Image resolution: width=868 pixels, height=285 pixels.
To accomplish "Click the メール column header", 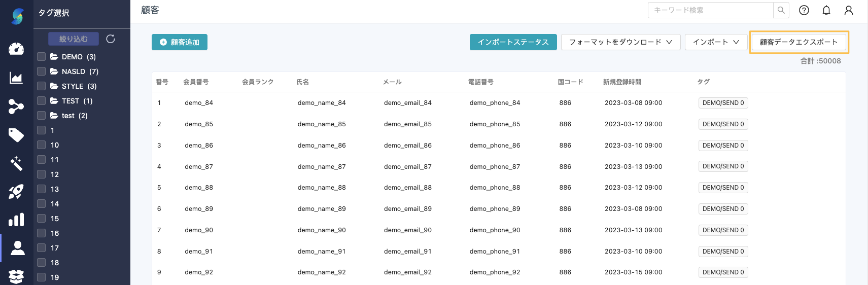I will (392, 82).
